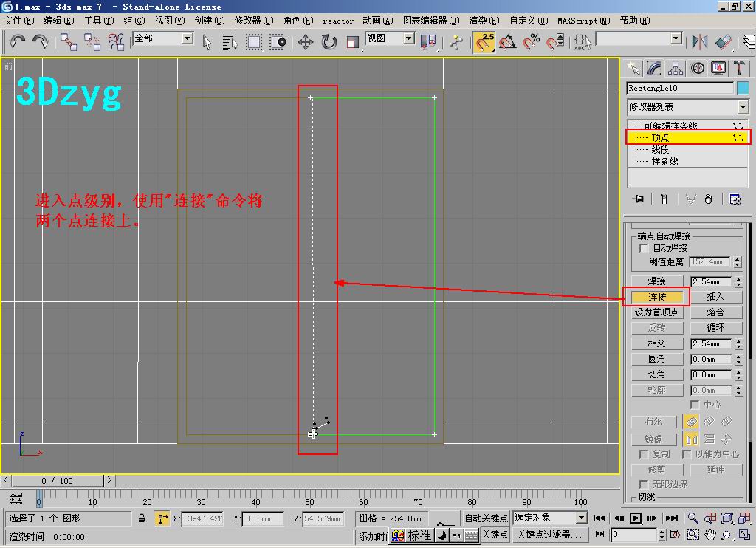Click the Mirror tool icon
756x548 pixels.
tap(699, 42)
